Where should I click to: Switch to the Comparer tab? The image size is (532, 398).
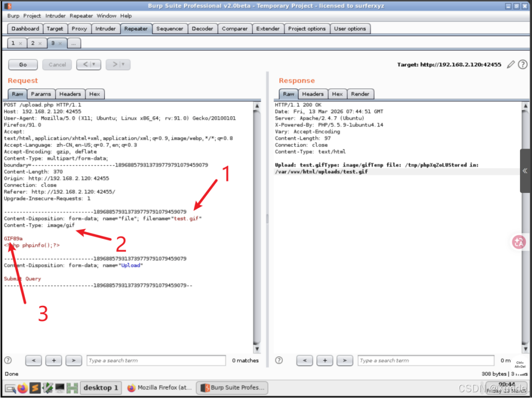coord(235,29)
